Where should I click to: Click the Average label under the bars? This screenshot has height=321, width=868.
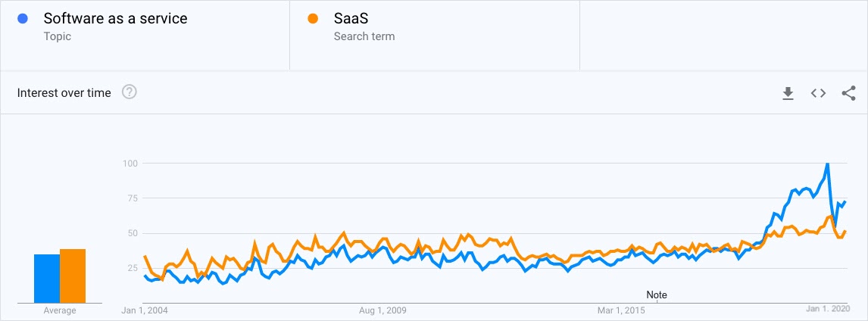60,310
